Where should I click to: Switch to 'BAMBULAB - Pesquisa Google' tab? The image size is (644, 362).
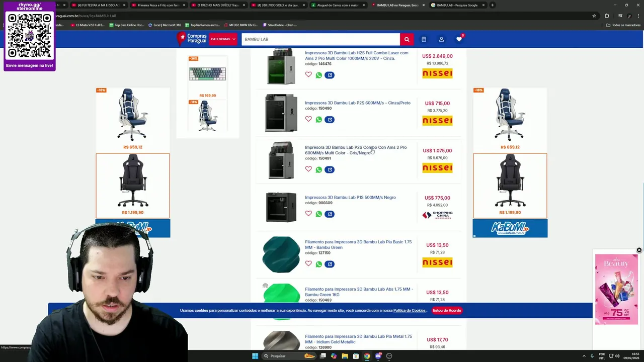coord(457,5)
